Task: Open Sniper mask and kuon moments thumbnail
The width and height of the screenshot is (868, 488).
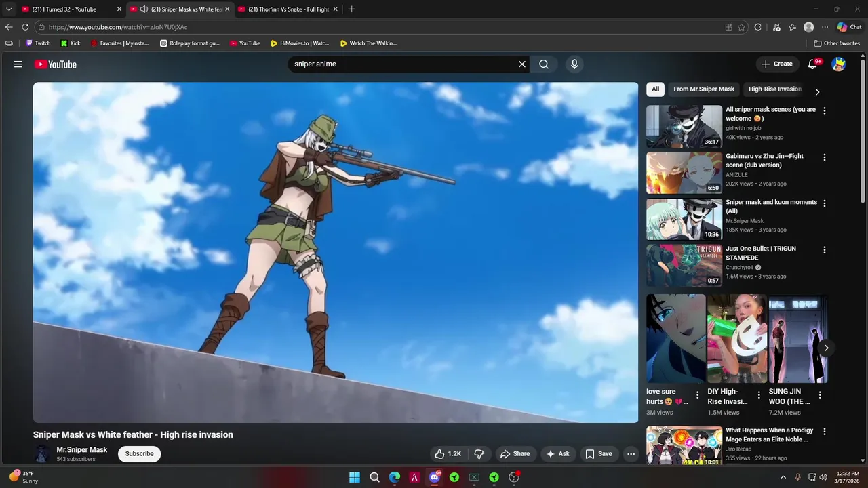Action: click(x=684, y=219)
